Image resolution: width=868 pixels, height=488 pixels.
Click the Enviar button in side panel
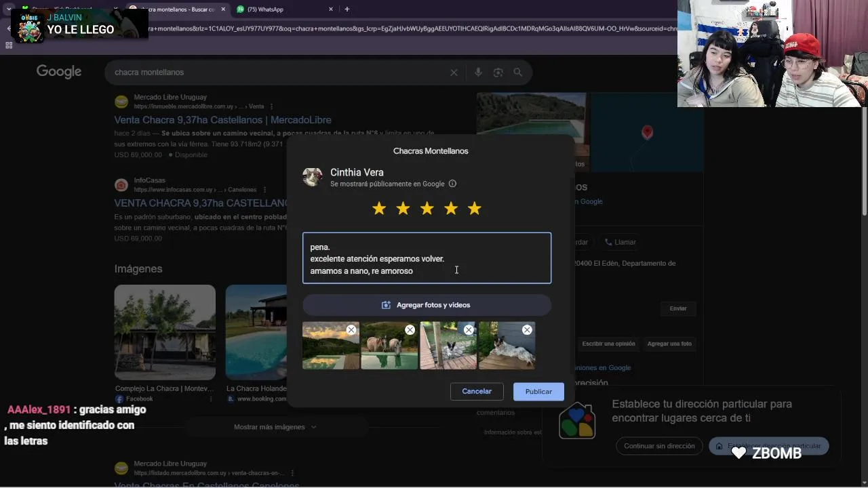[678, 308]
